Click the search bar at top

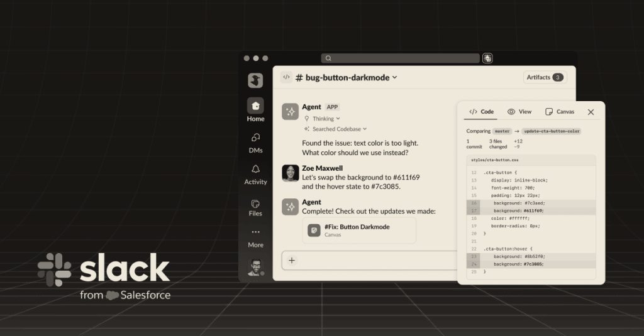pos(400,58)
